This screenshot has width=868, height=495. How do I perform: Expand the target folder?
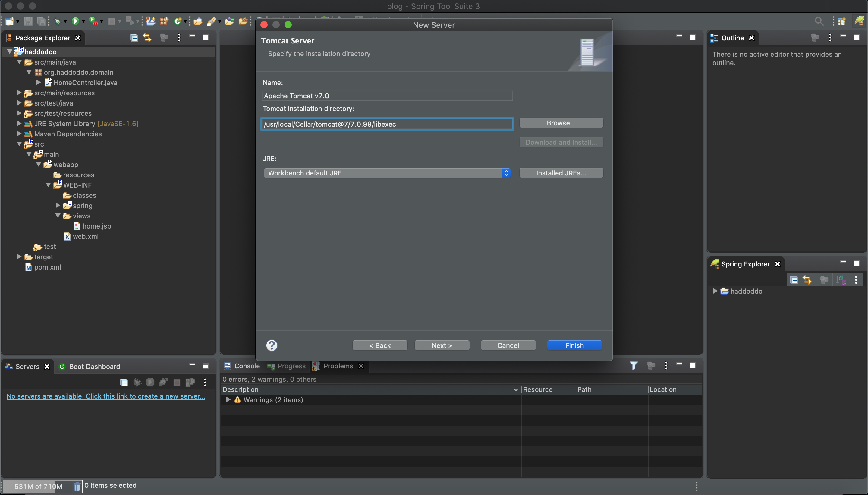click(x=19, y=257)
